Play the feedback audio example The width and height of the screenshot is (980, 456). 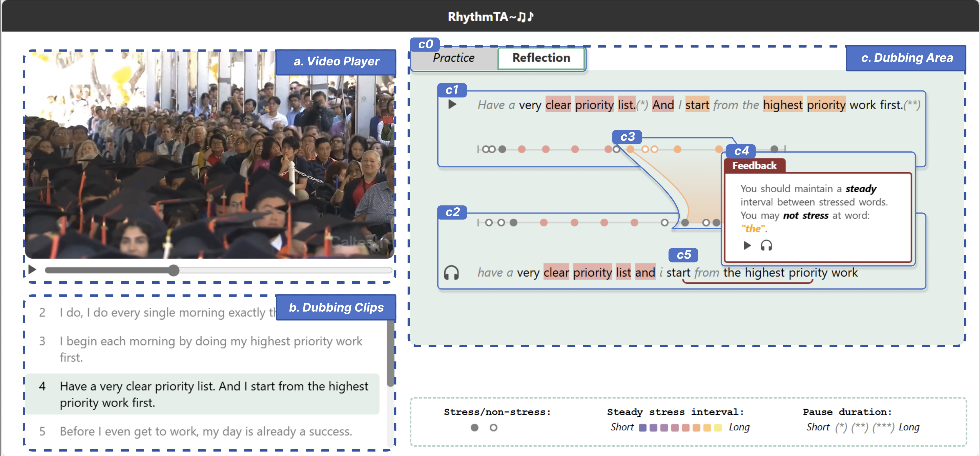click(747, 245)
